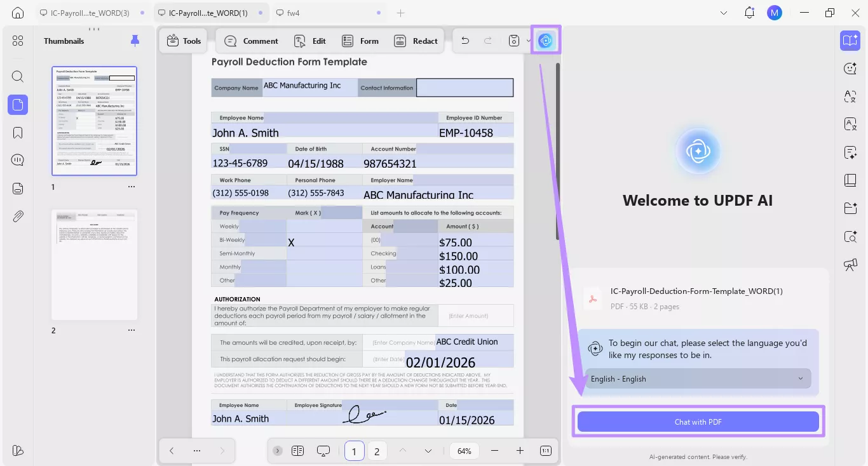Screen dimensions: 868x466
Task: Select the page 1 thumbnail
Action: click(94, 121)
